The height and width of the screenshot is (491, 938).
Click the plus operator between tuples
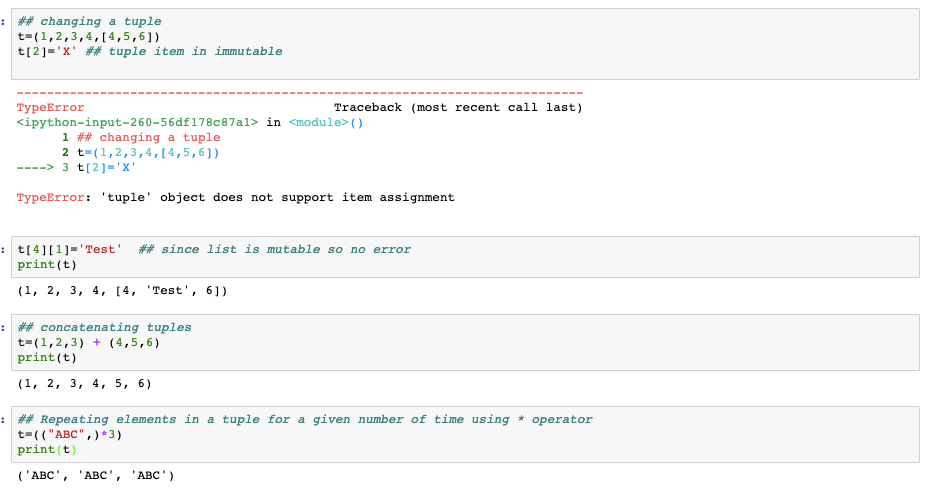tap(96, 343)
